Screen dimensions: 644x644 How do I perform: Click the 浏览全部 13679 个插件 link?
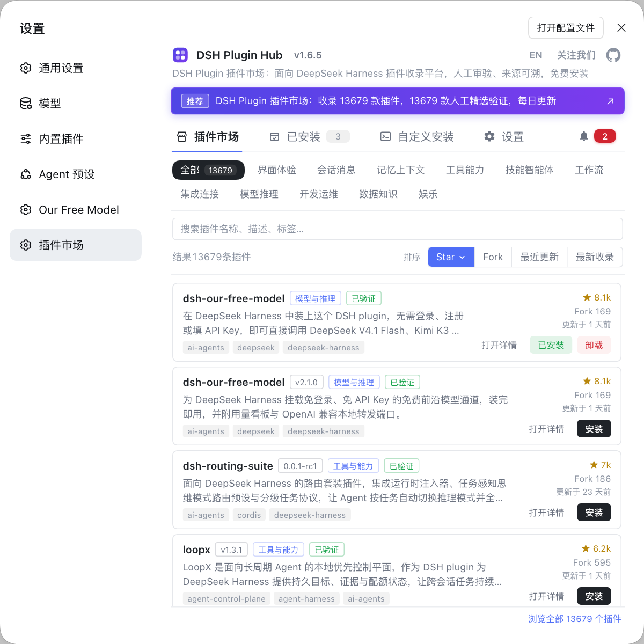(x=575, y=619)
